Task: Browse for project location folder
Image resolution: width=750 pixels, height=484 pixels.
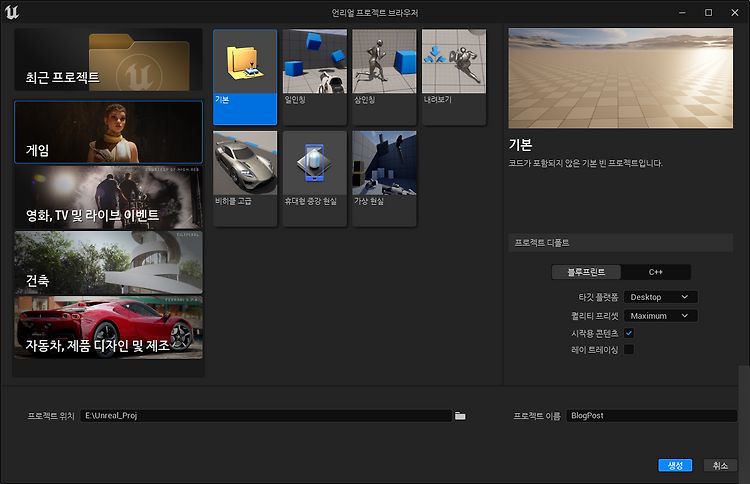Action: coord(460,416)
